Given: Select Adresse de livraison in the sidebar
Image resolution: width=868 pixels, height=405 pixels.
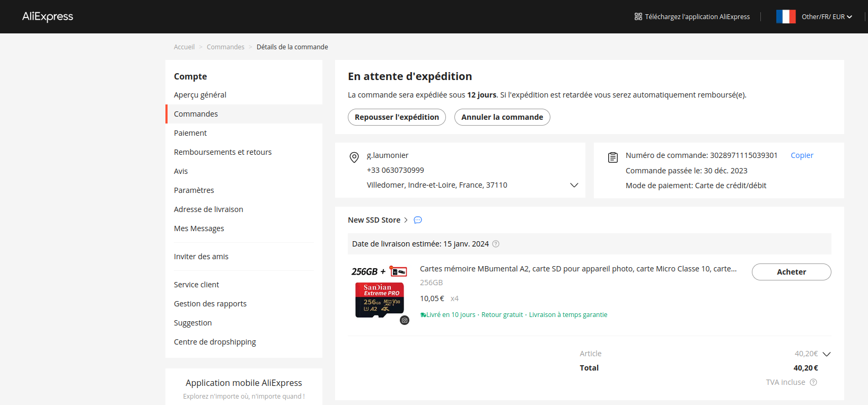Looking at the screenshot, I should 208,209.
